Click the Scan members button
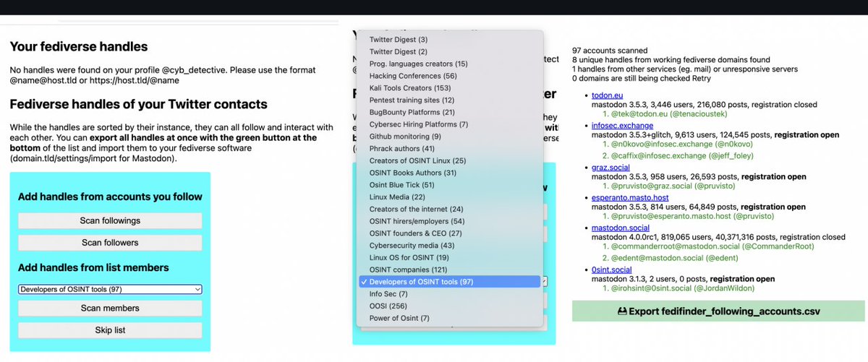868x362 pixels. tap(110, 308)
